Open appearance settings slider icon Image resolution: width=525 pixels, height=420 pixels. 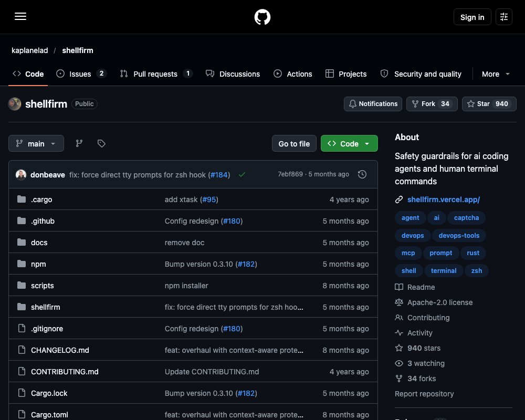pyautogui.click(x=504, y=17)
